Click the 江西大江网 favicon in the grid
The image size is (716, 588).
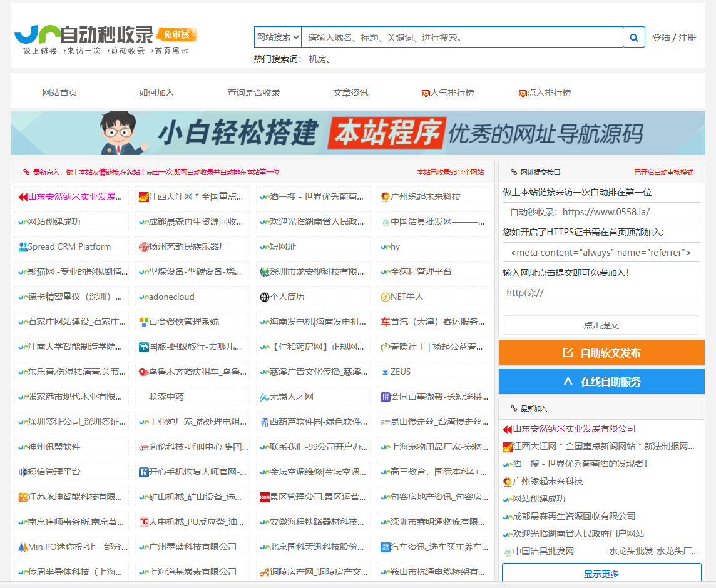click(144, 197)
